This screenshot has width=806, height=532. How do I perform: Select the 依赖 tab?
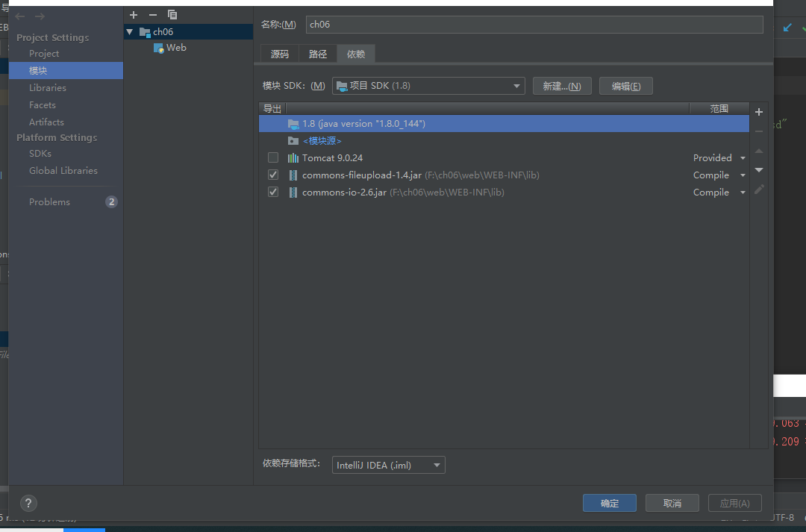[356, 54]
